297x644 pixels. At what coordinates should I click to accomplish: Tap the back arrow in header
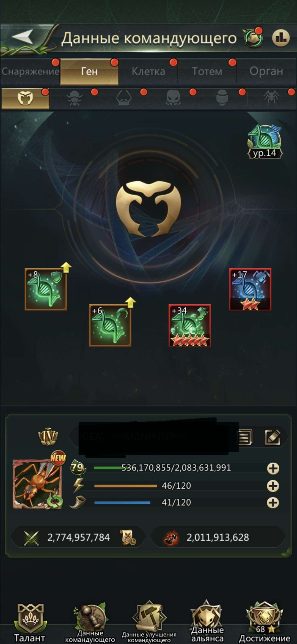23,36
